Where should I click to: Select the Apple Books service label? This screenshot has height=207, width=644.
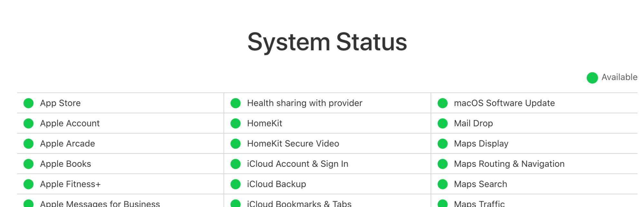[x=65, y=164]
